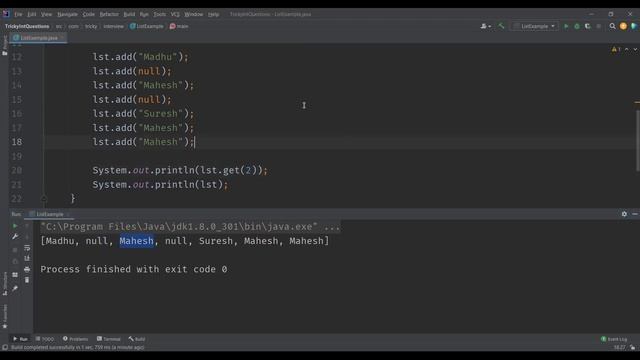
Task: Click the layout icon in the Run panel
Action: [15, 275]
